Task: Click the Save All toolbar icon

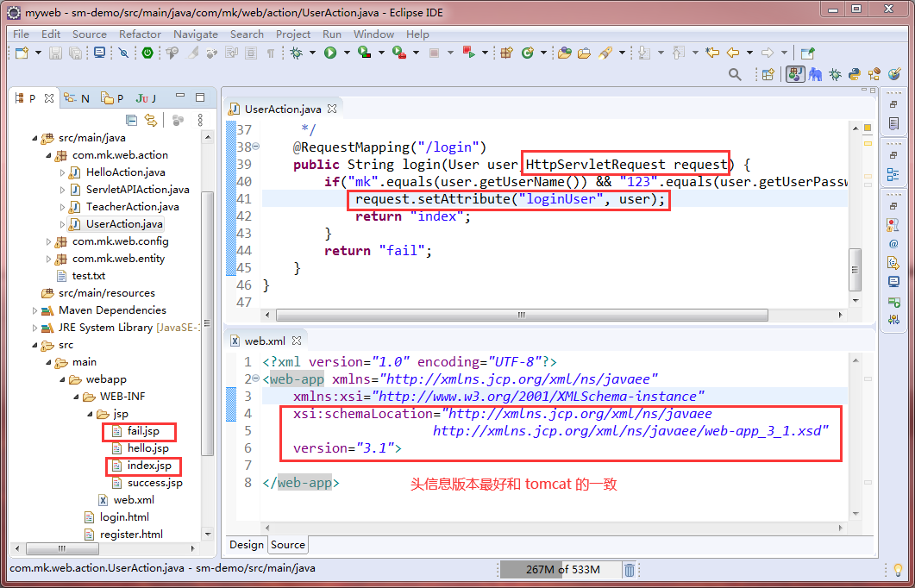Action: tap(75, 53)
